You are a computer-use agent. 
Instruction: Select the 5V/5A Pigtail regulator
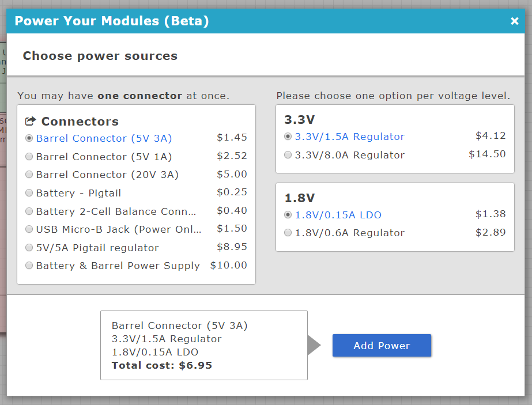(29, 248)
